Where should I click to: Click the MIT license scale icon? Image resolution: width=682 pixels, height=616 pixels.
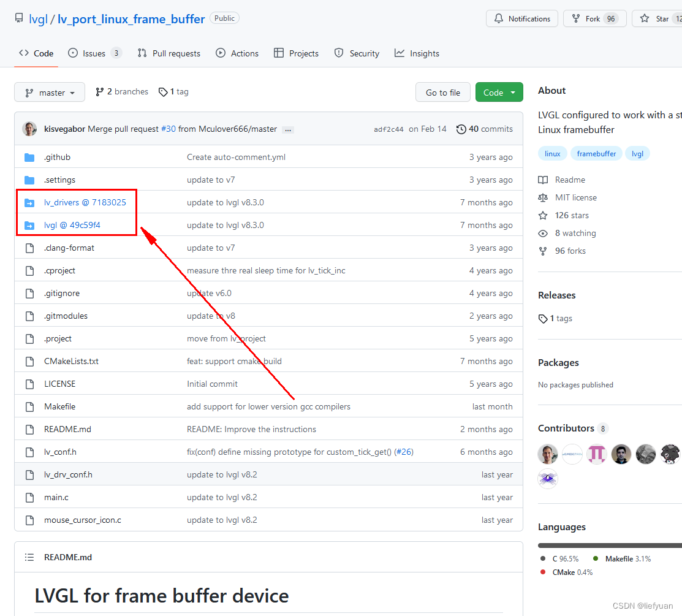click(543, 197)
